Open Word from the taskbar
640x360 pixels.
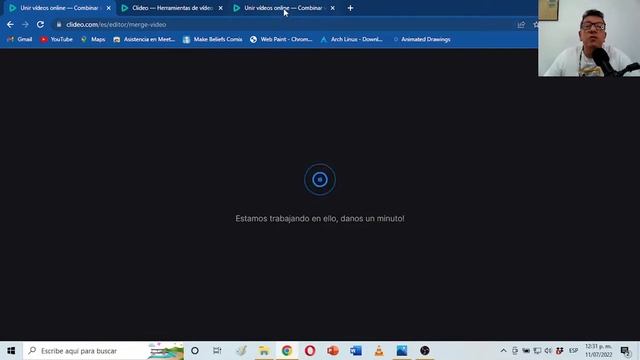(356, 351)
